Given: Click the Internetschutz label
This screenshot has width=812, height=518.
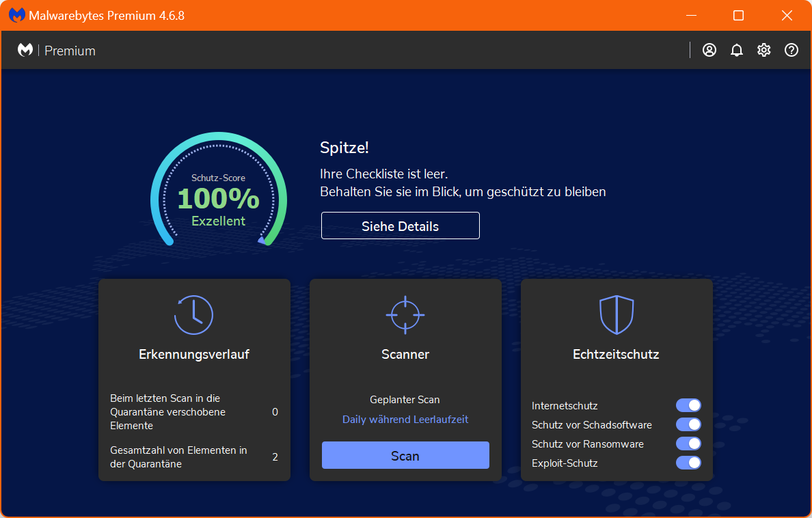Looking at the screenshot, I should [565, 406].
